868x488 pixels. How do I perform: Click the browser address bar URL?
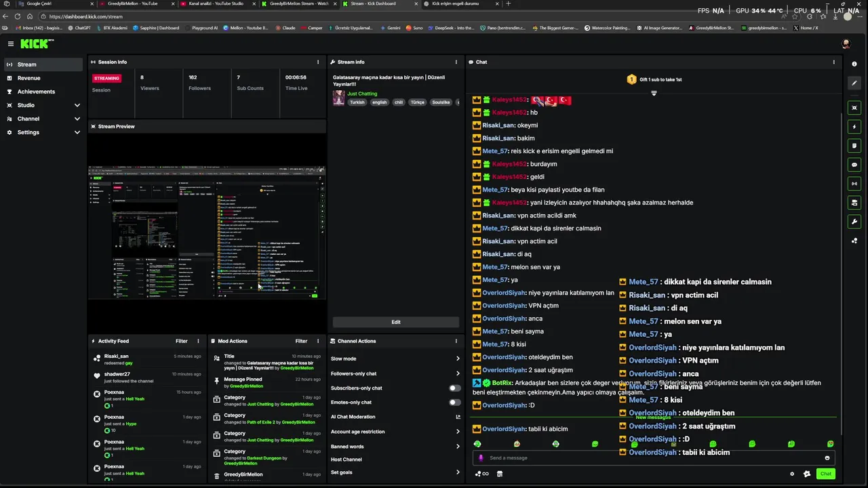point(86,16)
